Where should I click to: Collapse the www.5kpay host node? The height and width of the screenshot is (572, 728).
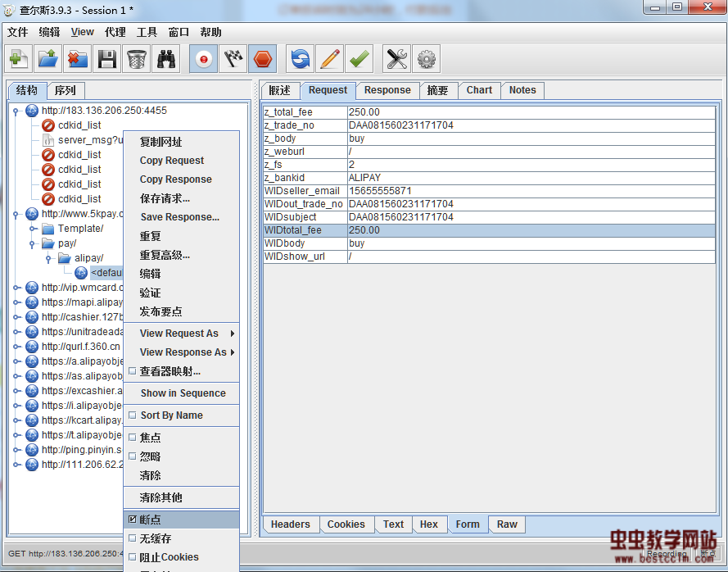pos(16,214)
